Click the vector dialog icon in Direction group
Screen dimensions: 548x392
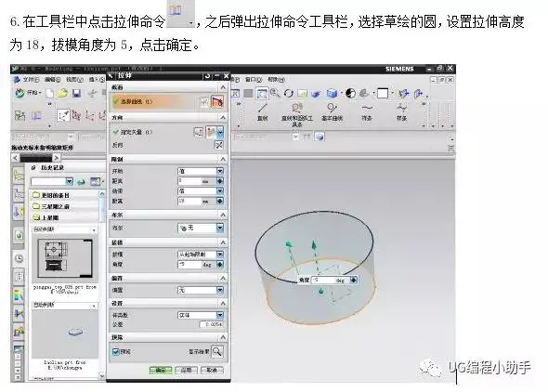tap(199, 132)
